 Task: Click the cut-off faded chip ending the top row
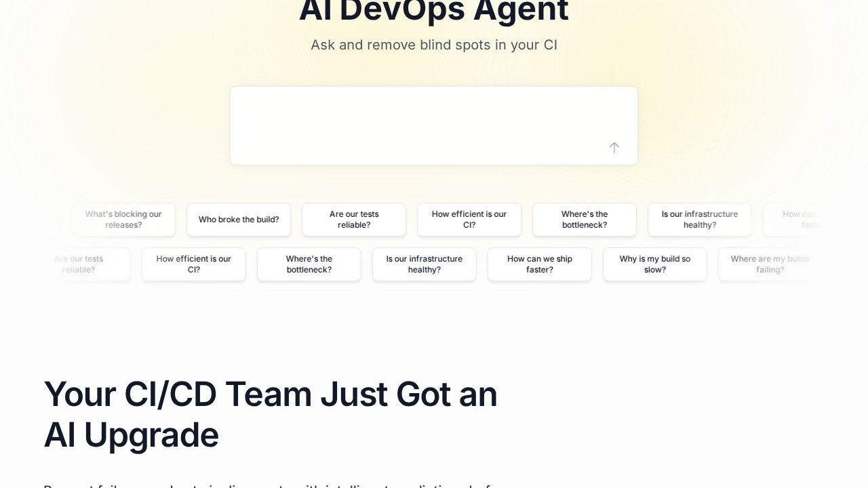(800, 220)
